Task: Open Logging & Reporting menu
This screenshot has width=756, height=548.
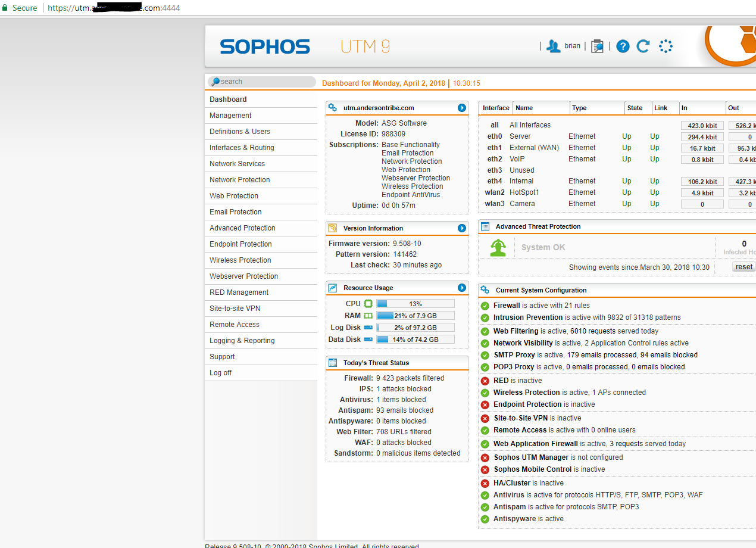Action: click(x=261, y=341)
